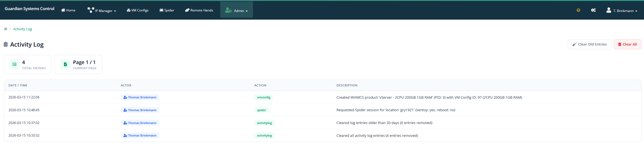Click the spider action tag
This screenshot has width=644, height=160.
click(x=261, y=110)
